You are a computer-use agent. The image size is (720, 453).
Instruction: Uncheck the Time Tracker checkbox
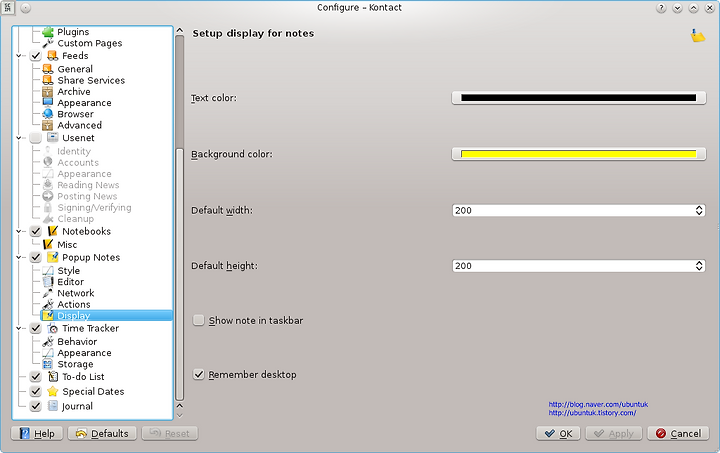pos(36,329)
